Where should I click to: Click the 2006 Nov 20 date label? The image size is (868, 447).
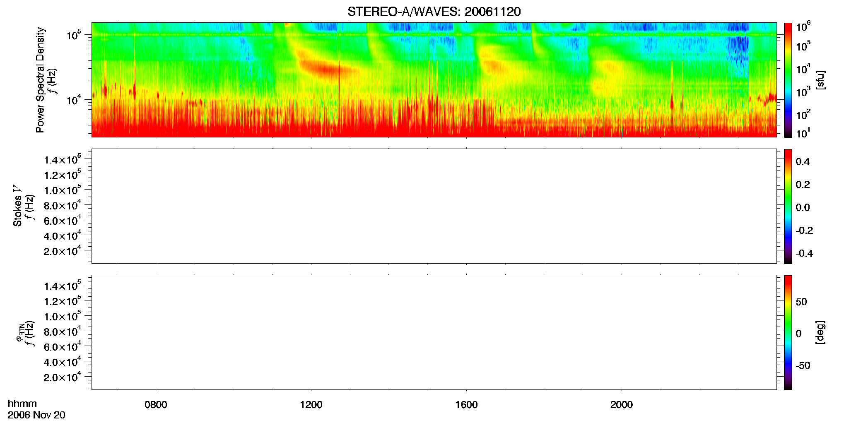pos(36,415)
